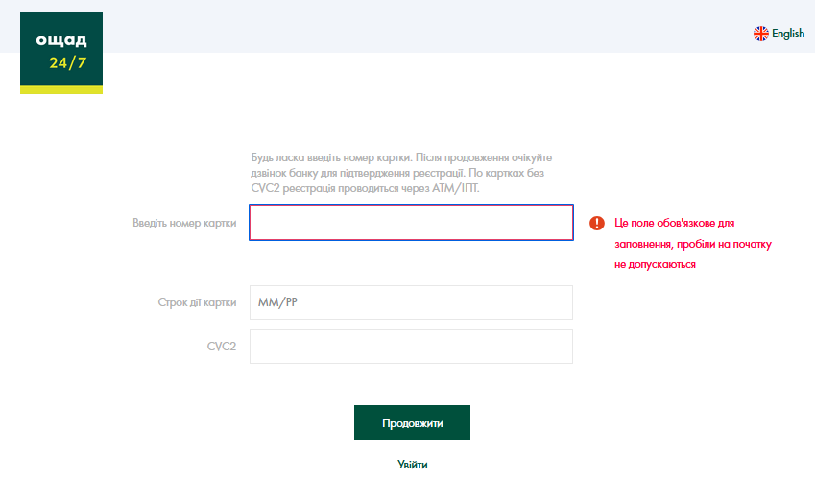
Task: Click the white 'ощад' text in logo
Action: 61,40
